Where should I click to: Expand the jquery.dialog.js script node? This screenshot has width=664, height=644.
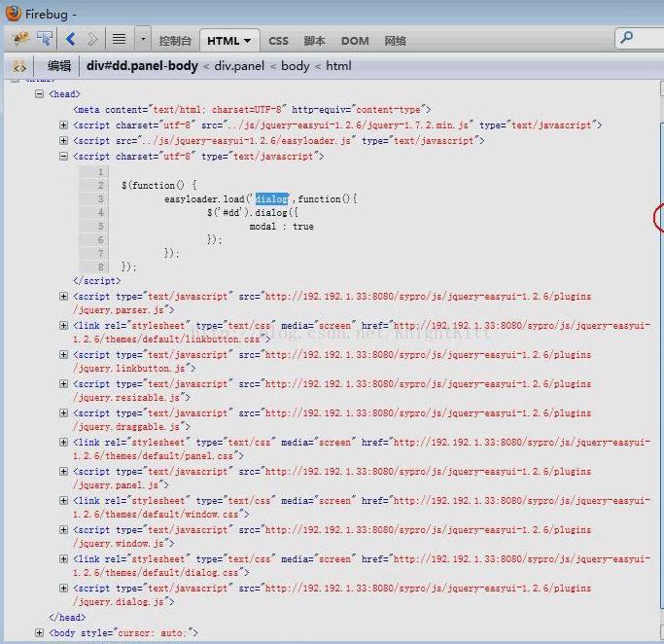63,589
